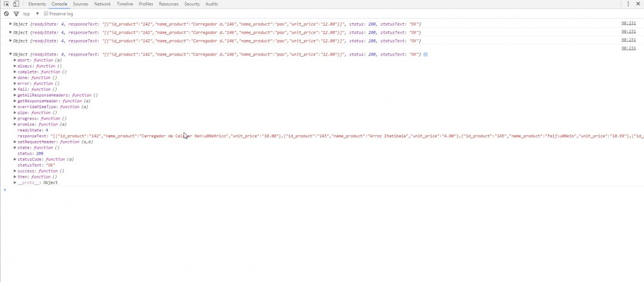Open the 'top' execution context dropdown

coord(31,13)
